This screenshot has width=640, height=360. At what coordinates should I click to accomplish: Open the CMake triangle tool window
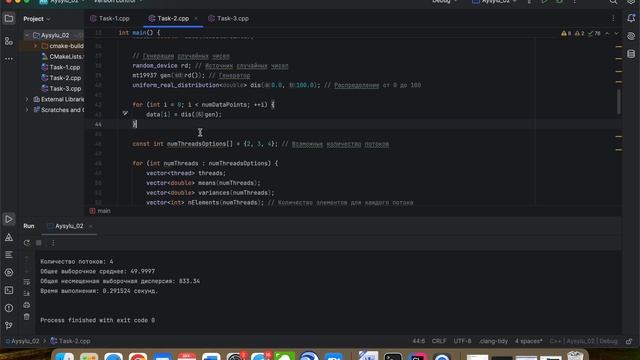tap(9, 237)
